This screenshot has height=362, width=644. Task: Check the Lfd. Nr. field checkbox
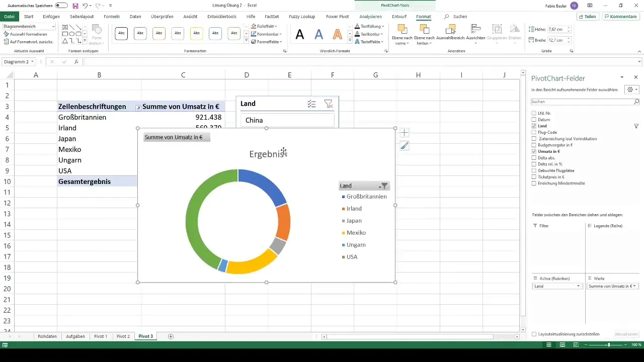tap(534, 113)
